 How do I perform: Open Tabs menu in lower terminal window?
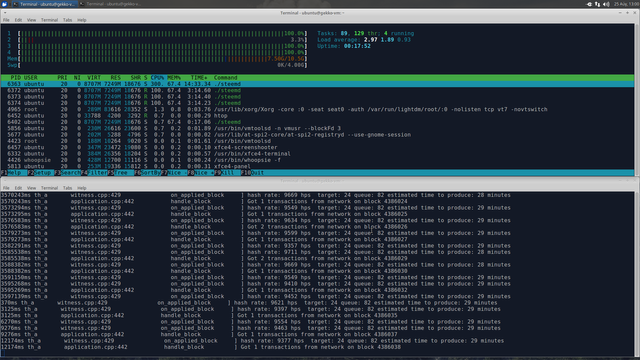67,188
